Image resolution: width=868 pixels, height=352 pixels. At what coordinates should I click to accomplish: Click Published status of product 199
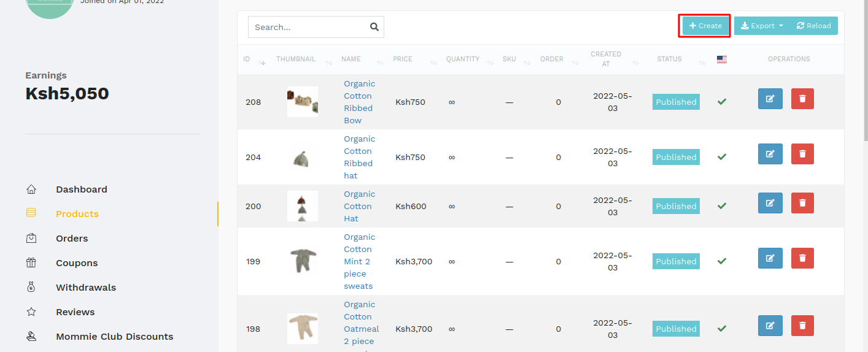coord(676,261)
